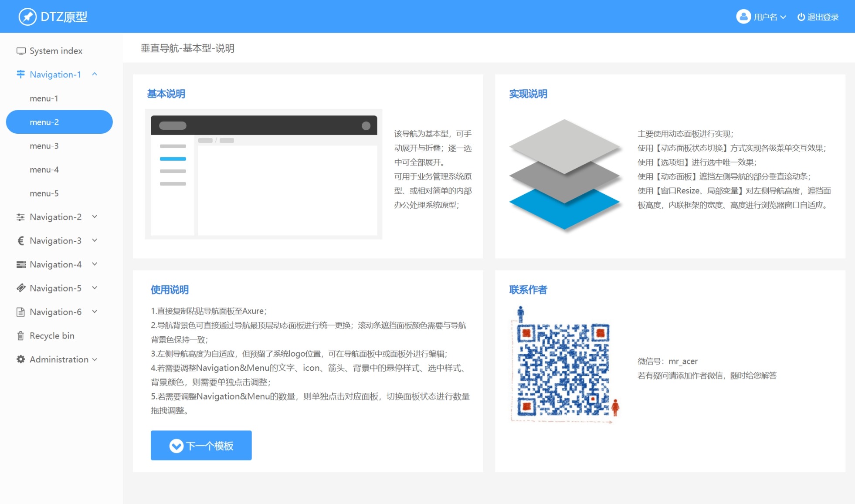
Task: Click the 基本说明 heading
Action: pyautogui.click(x=166, y=94)
